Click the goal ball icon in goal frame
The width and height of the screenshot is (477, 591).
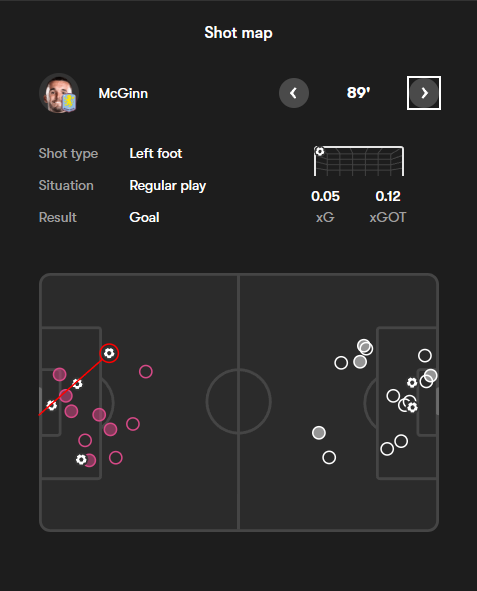click(320, 152)
